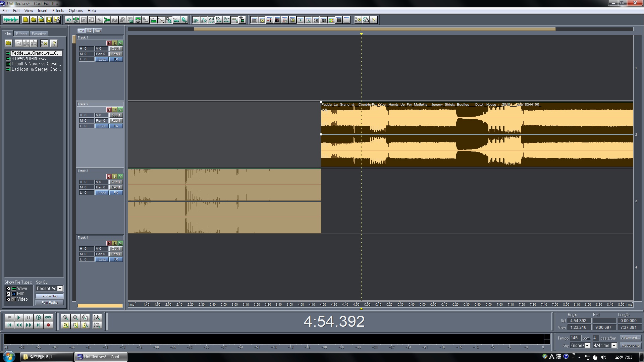The height and width of the screenshot is (362, 644).
Task: Open the Insert menu
Action: [43, 10]
